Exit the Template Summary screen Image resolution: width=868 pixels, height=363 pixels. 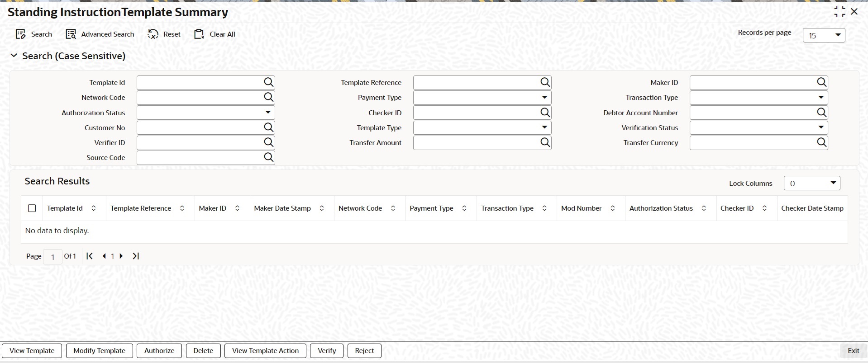point(853,351)
